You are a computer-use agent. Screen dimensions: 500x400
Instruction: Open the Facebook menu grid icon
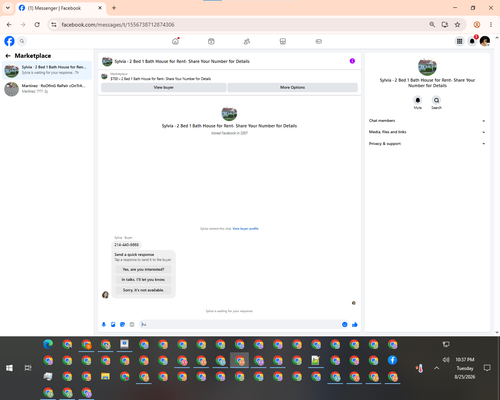click(459, 41)
